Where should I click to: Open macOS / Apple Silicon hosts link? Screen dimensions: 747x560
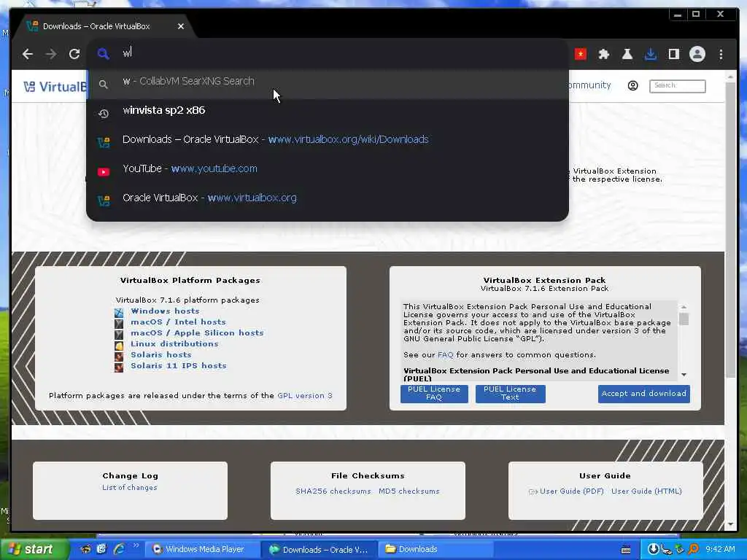tap(197, 332)
